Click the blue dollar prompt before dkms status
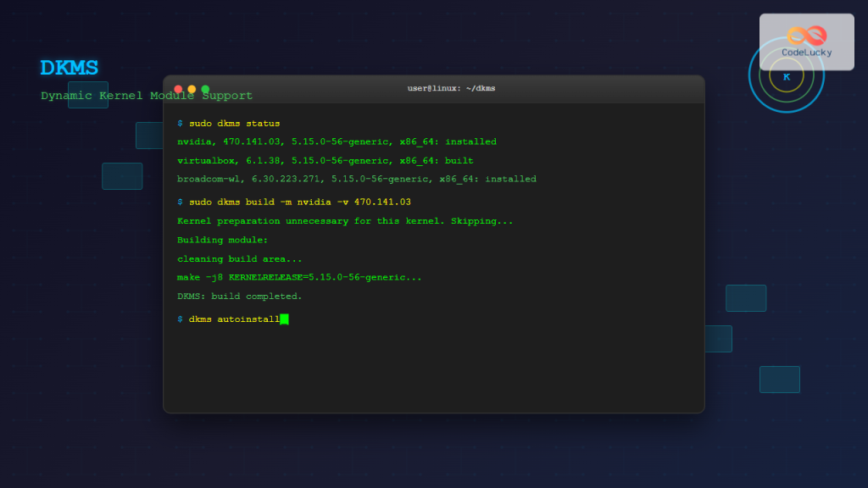This screenshot has width=868, height=488. coord(179,123)
